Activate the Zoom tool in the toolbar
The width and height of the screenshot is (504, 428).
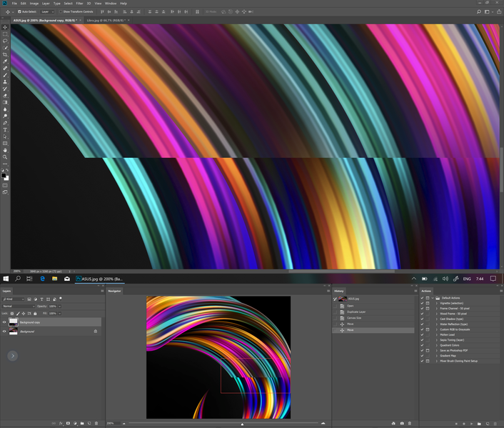click(6, 157)
